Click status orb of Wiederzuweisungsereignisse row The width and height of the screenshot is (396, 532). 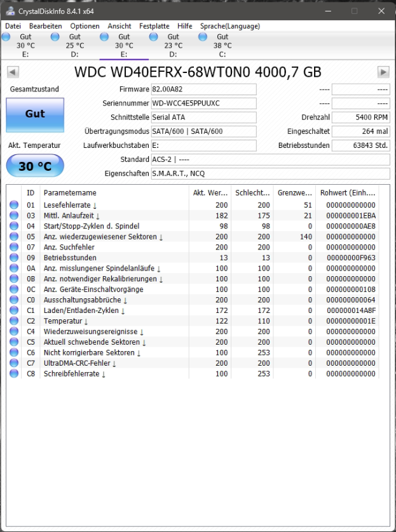14,331
